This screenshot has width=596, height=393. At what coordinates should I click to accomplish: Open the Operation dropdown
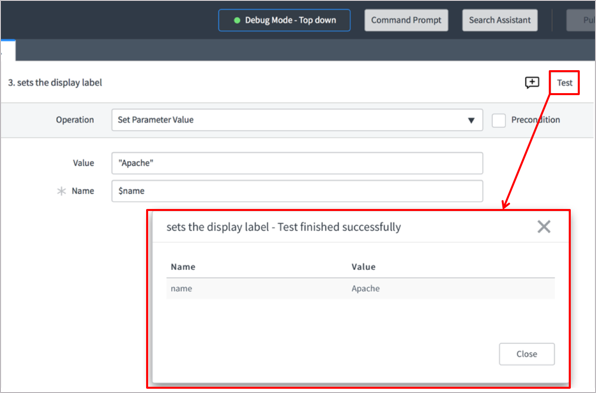pos(297,120)
